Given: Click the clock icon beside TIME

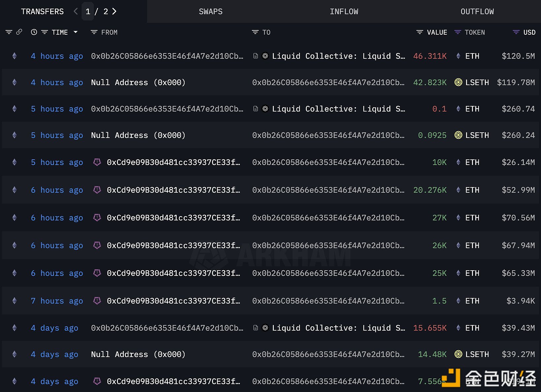Looking at the screenshot, I should tap(34, 32).
